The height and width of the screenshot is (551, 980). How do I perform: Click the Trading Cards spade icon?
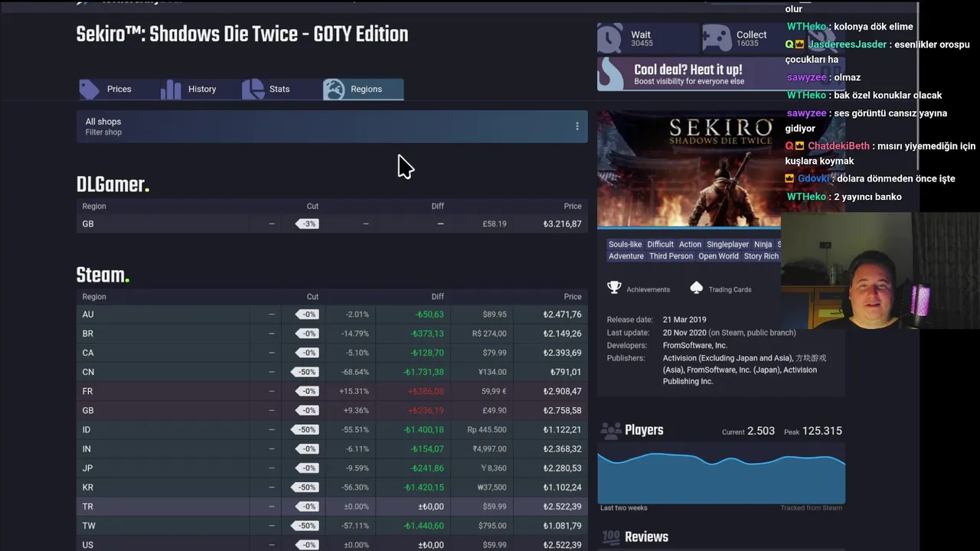pos(696,288)
